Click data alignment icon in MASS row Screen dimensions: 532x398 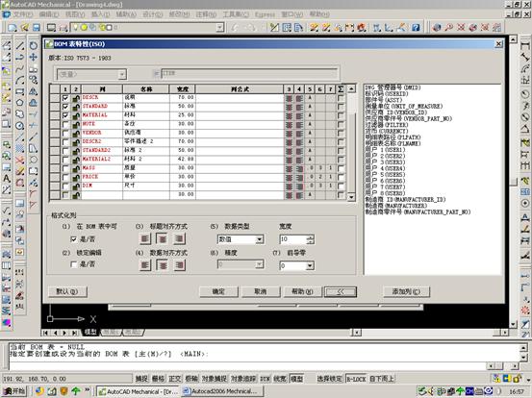pyautogui.click(x=299, y=168)
